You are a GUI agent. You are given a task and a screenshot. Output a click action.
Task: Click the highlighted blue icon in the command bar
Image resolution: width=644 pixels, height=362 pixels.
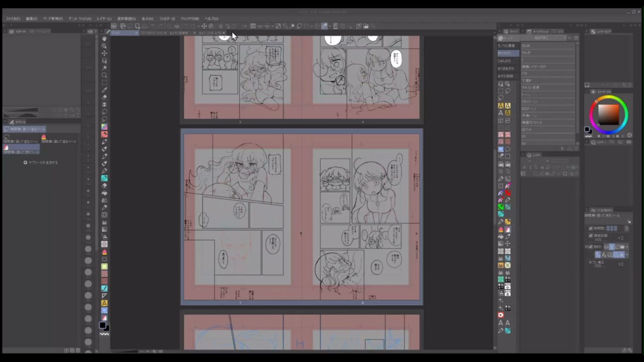tap(325, 26)
